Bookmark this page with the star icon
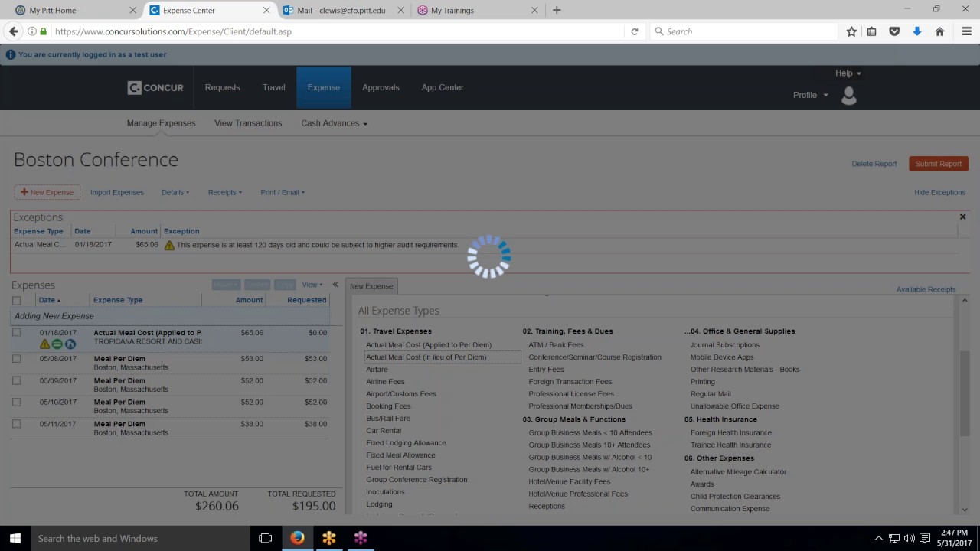 point(851,31)
